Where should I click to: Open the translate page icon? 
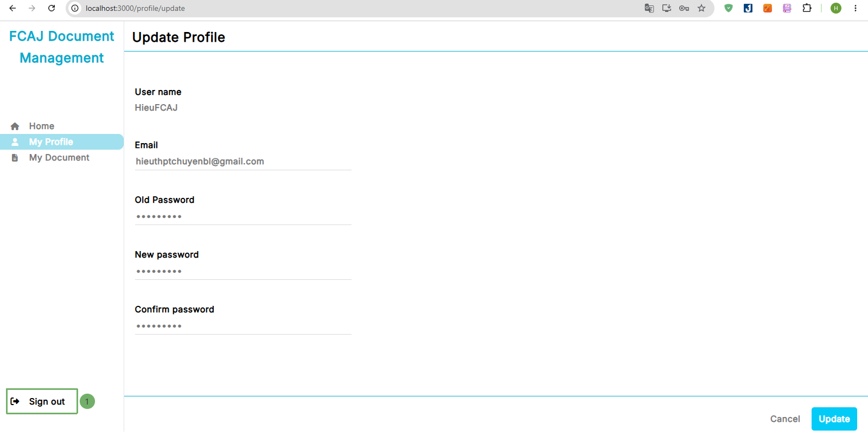click(649, 8)
